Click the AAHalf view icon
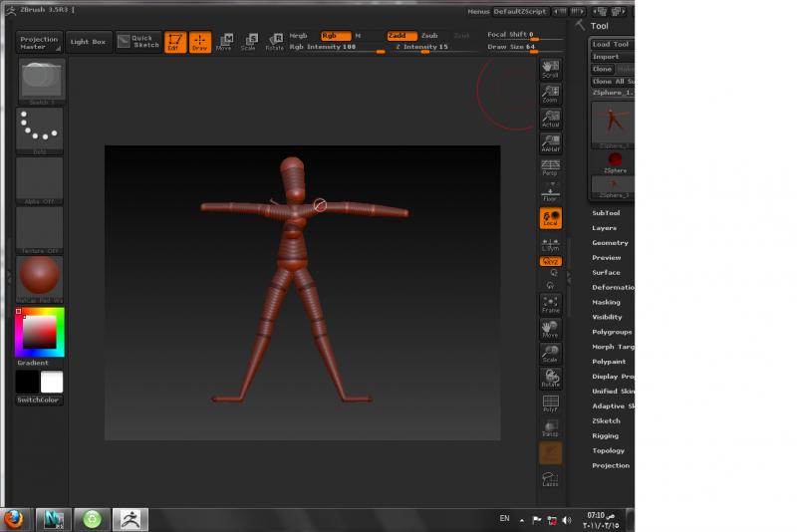The width and height of the screenshot is (797, 532). [x=550, y=144]
